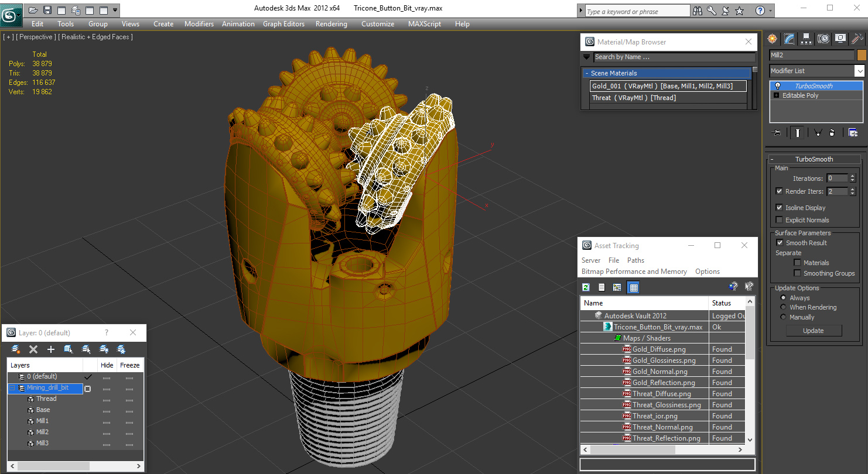Click Delete Layer X icon

33,349
